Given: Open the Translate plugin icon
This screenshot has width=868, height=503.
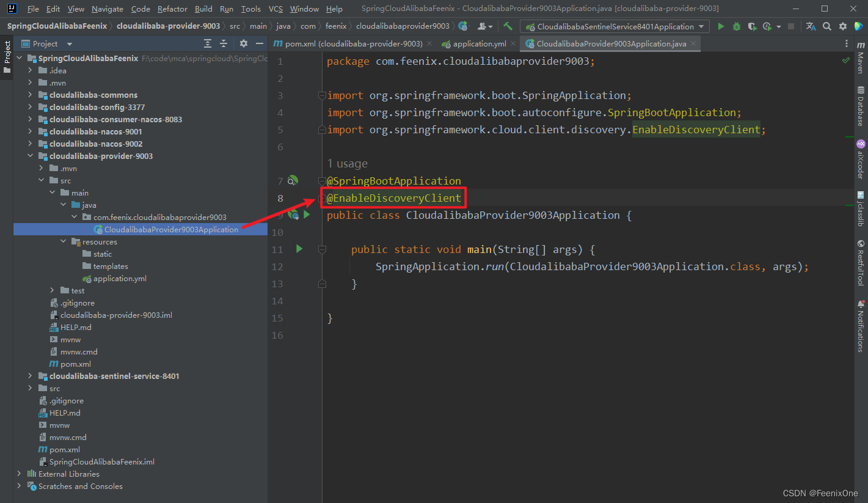Looking at the screenshot, I should 811,26.
